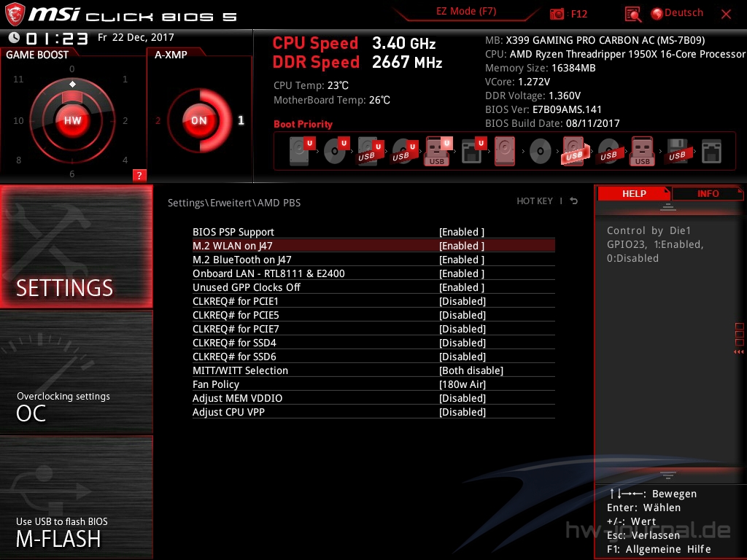This screenshot has height=560, width=747.
Task: Open the MITT/WITT Selection value dropdown
Action: tap(471, 370)
